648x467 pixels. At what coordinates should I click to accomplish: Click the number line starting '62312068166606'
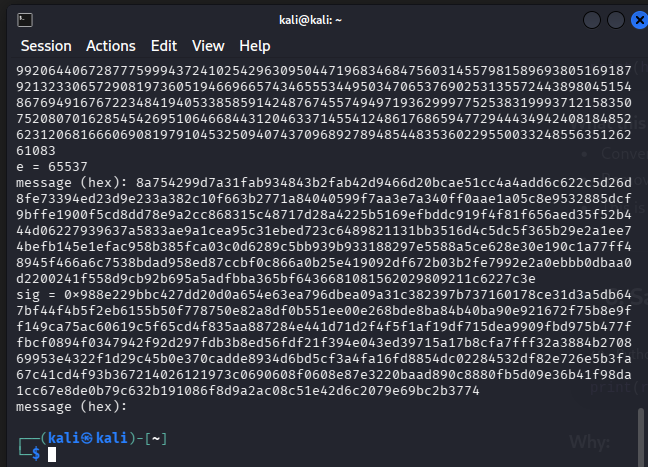coord(324,135)
